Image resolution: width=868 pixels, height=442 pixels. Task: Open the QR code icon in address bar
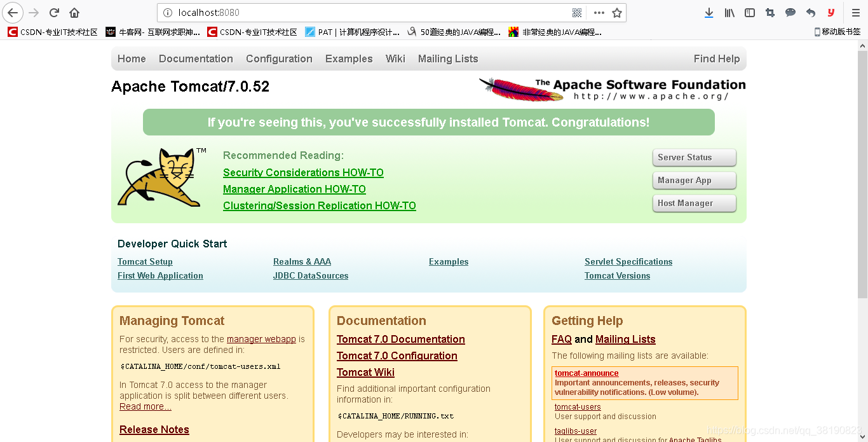577,13
